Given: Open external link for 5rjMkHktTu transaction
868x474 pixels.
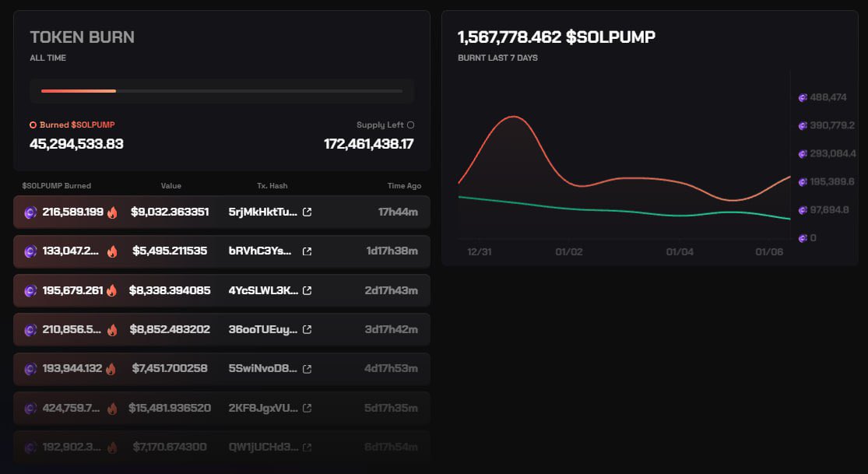Looking at the screenshot, I should pos(307,212).
